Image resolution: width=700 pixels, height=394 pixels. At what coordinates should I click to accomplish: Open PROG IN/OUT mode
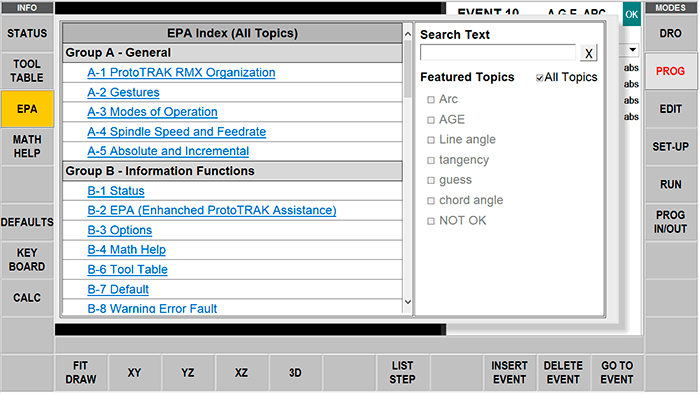(x=670, y=222)
